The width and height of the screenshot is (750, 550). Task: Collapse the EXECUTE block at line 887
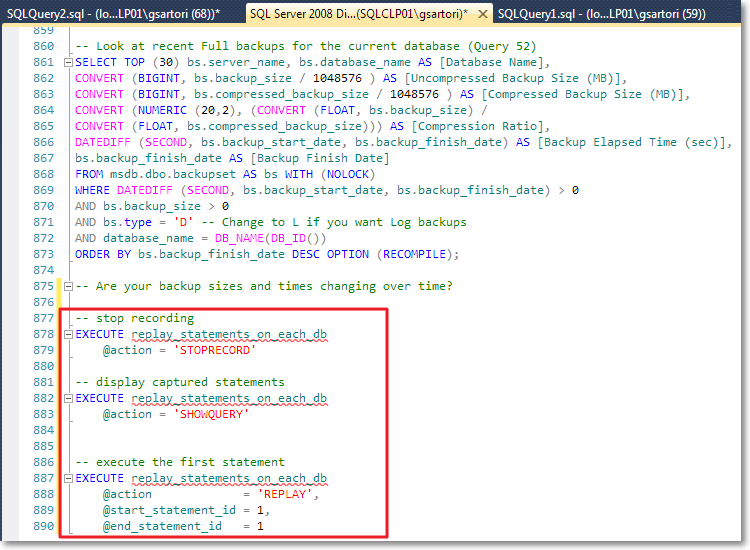(x=68, y=478)
